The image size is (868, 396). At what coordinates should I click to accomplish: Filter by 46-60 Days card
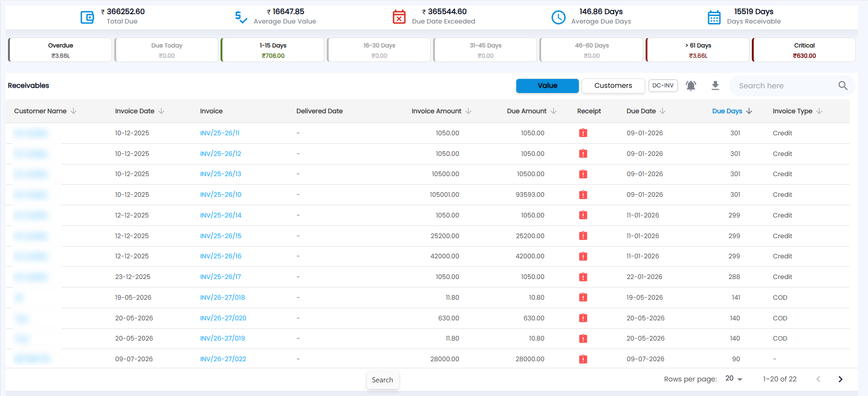592,50
